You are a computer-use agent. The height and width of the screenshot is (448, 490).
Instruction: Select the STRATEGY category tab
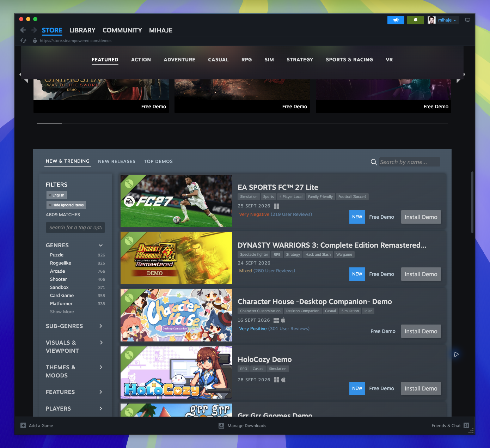click(300, 60)
